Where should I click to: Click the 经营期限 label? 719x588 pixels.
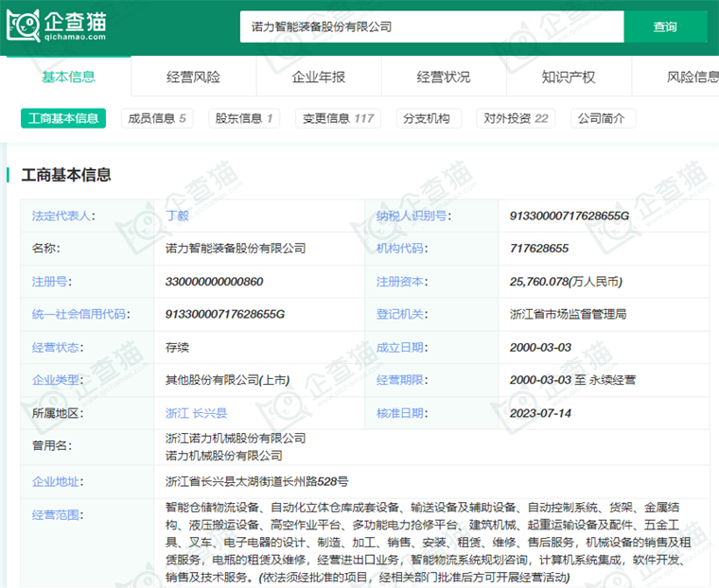[x=402, y=379]
